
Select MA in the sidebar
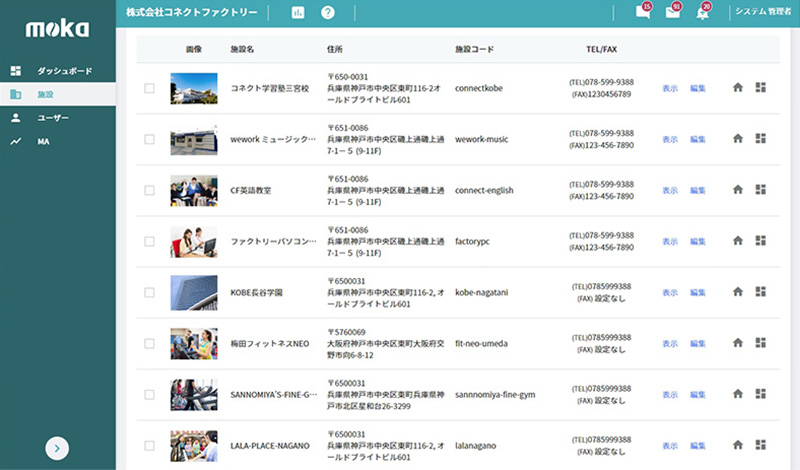tap(43, 141)
